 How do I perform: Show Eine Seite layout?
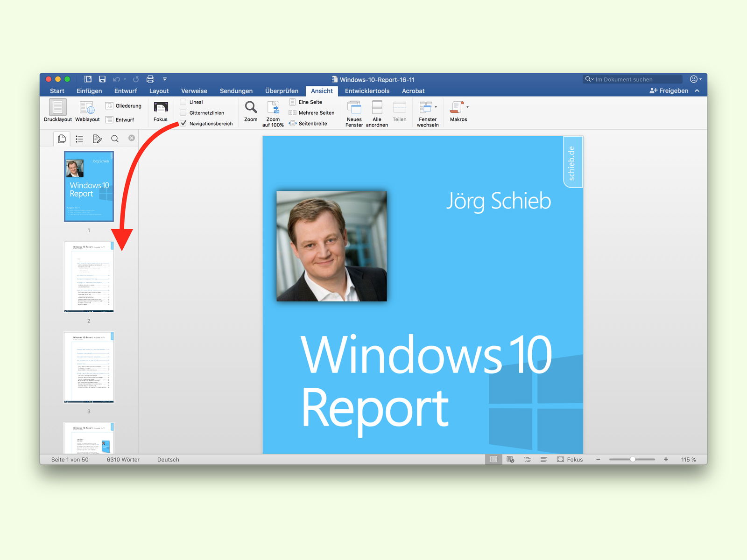tap(306, 102)
